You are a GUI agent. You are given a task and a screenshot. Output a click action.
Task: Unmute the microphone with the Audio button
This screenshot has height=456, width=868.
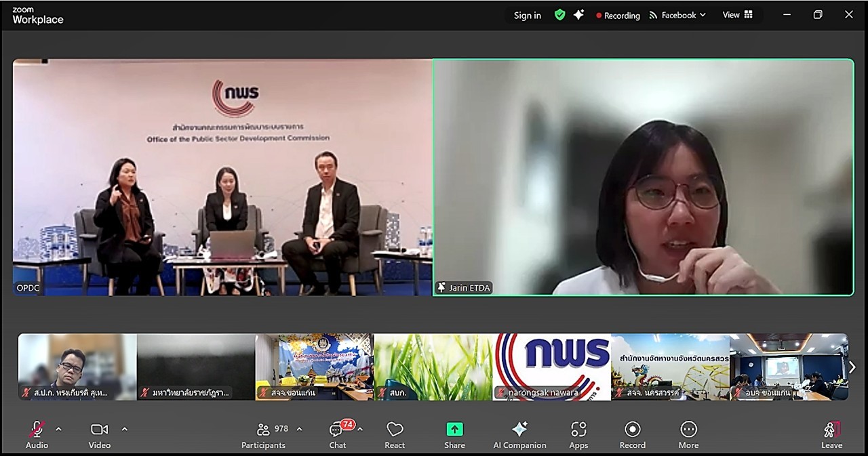37,435
